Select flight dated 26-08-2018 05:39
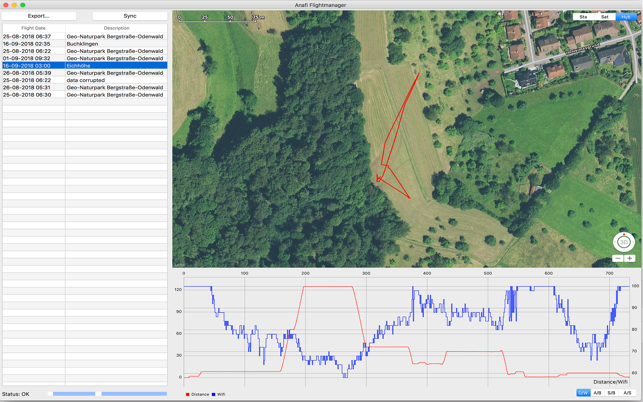This screenshot has height=402, width=643. [x=85, y=73]
